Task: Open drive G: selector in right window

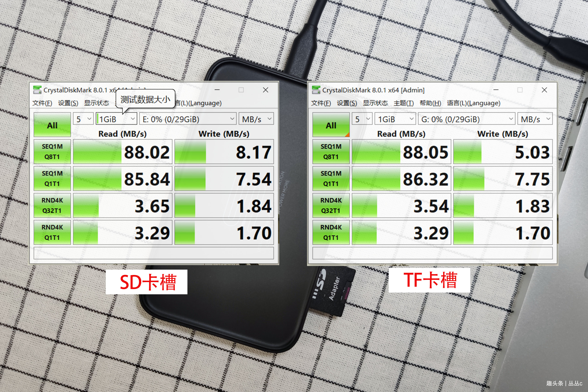Action: (467, 119)
